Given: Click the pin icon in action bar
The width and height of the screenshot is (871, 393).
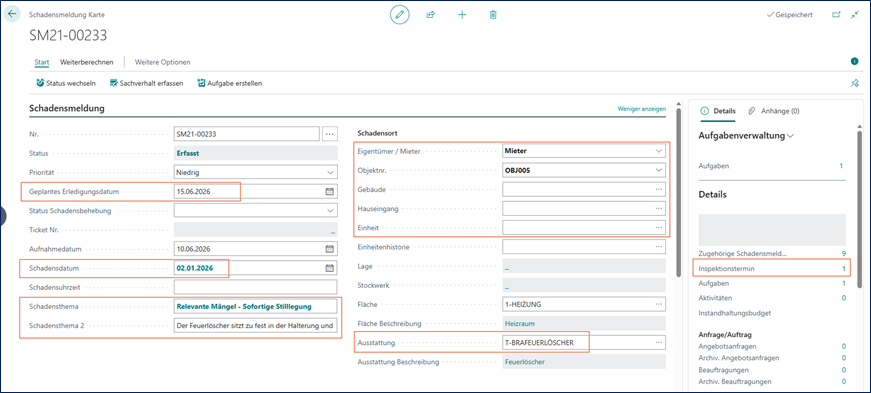Looking at the screenshot, I should [854, 83].
